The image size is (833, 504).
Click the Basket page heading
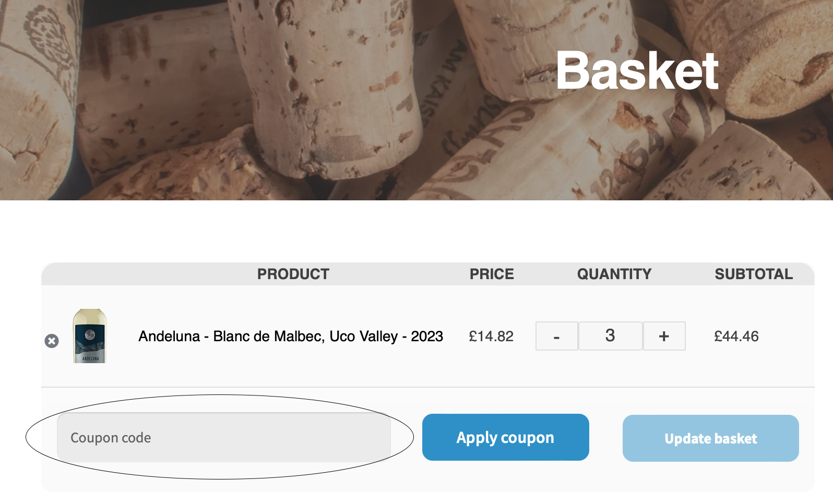point(637,71)
